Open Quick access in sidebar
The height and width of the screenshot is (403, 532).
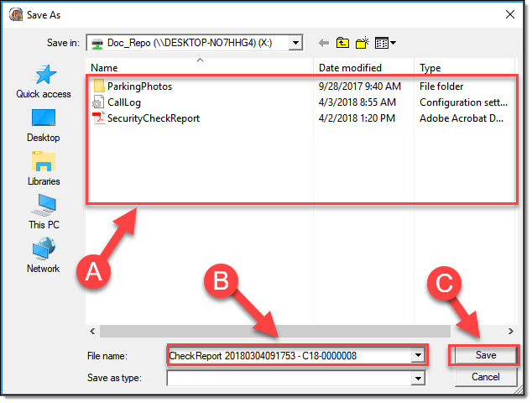tap(43, 81)
